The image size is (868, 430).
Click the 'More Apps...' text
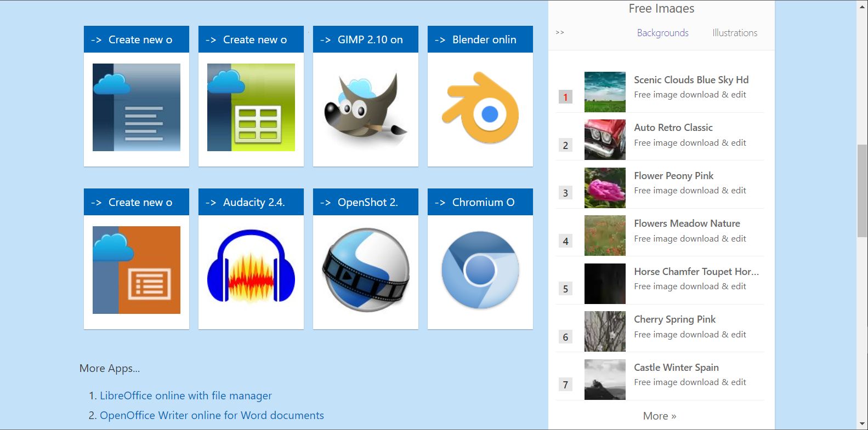point(110,369)
